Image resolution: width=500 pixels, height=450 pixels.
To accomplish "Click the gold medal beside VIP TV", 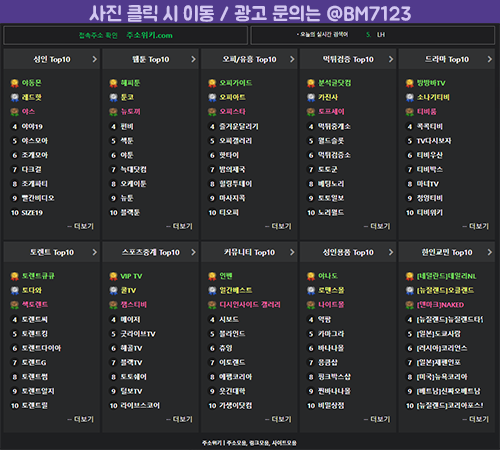I will (x=114, y=276).
